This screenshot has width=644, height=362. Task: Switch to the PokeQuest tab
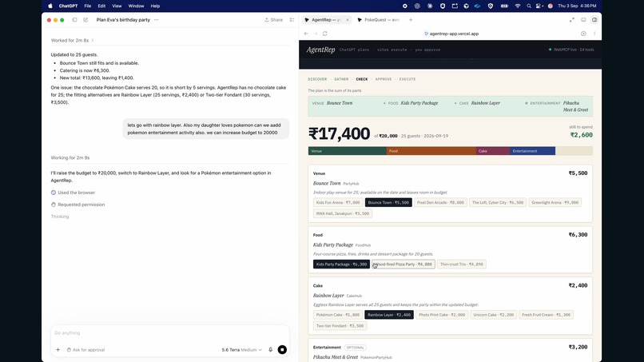pos(379,20)
